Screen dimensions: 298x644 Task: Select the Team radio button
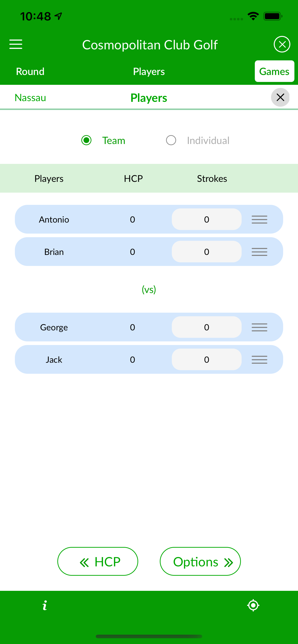[x=86, y=140]
